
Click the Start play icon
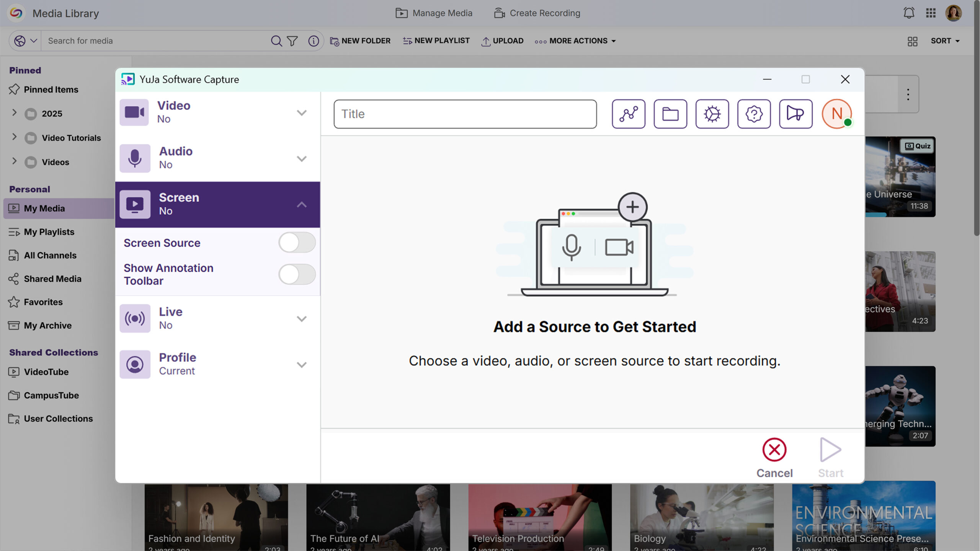coord(830,450)
